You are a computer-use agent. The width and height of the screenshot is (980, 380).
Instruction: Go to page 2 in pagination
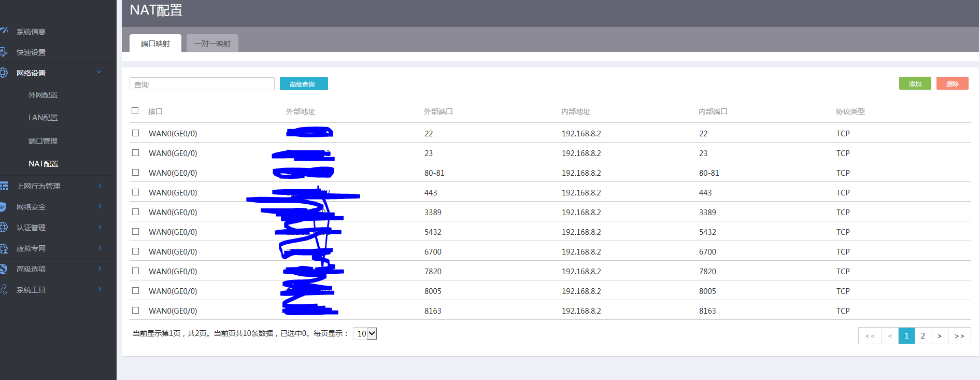(x=923, y=336)
